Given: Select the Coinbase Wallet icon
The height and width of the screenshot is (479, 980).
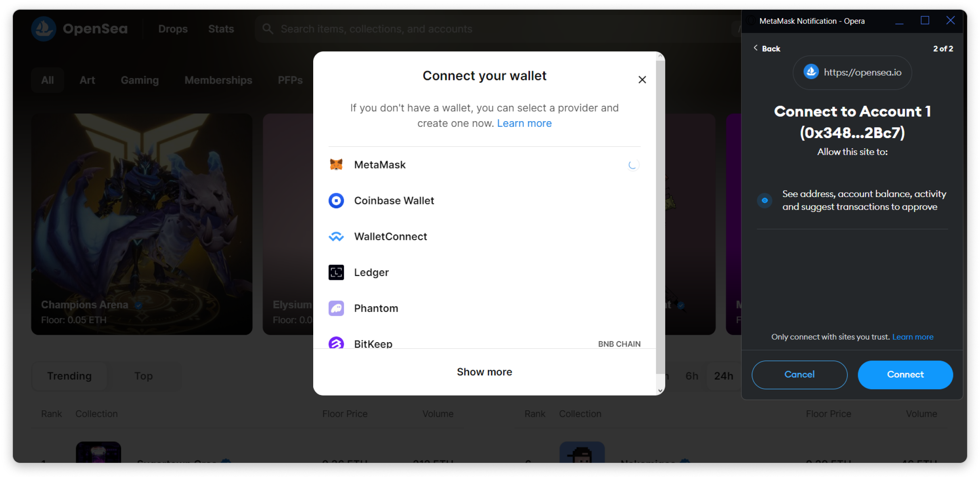Looking at the screenshot, I should coord(336,201).
